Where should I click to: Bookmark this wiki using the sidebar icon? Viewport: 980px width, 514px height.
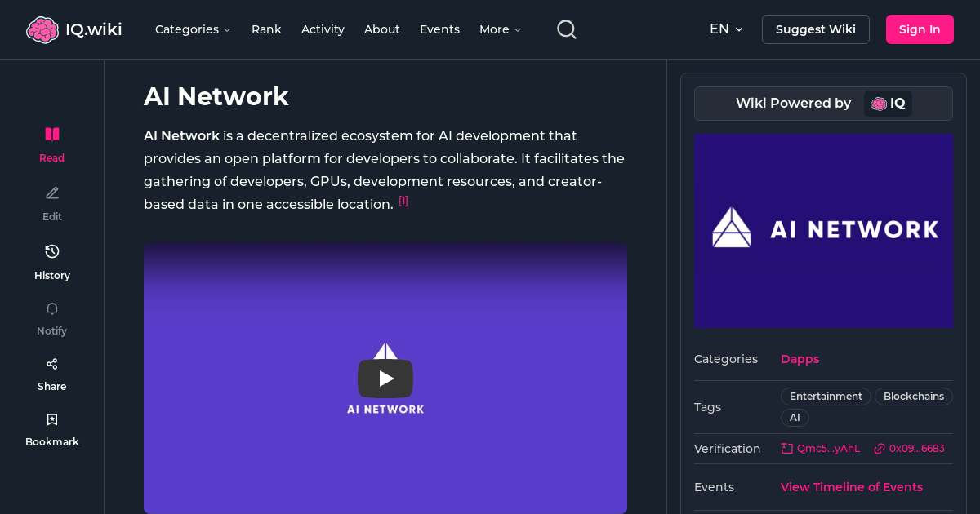pyautogui.click(x=51, y=419)
